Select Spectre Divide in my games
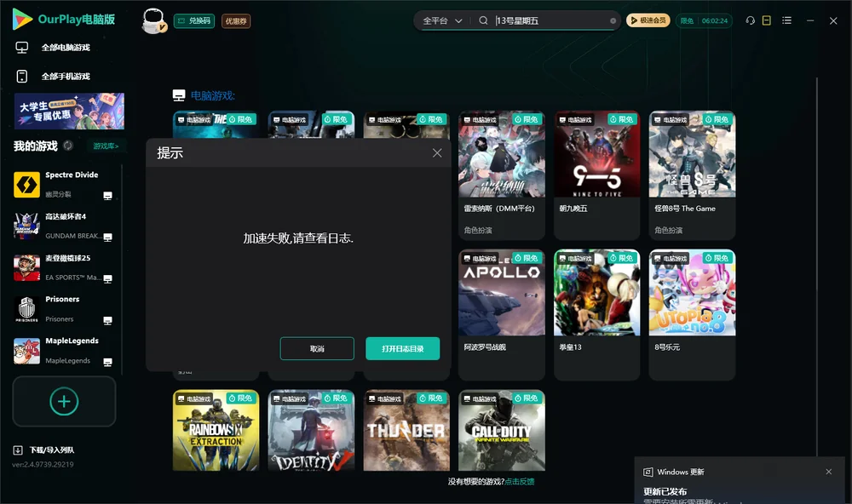The height and width of the screenshot is (504, 852). pos(66,185)
